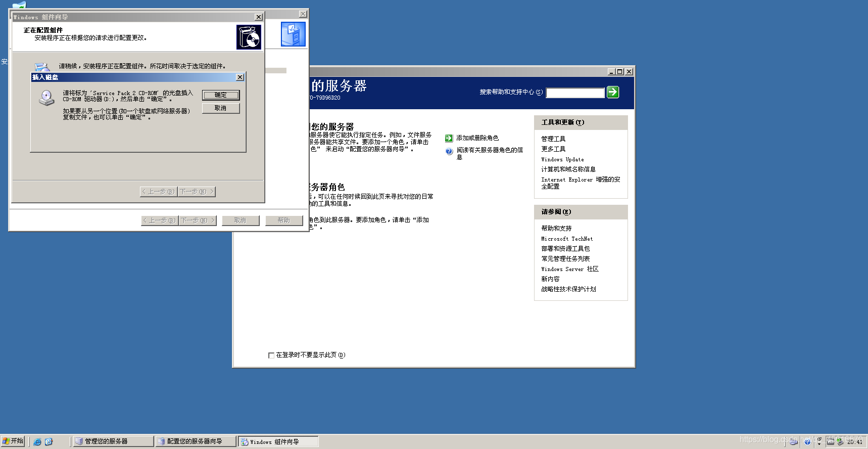Viewport: 868px width, 449px height.
Task: Close the Manage Your Server window
Action: point(629,72)
